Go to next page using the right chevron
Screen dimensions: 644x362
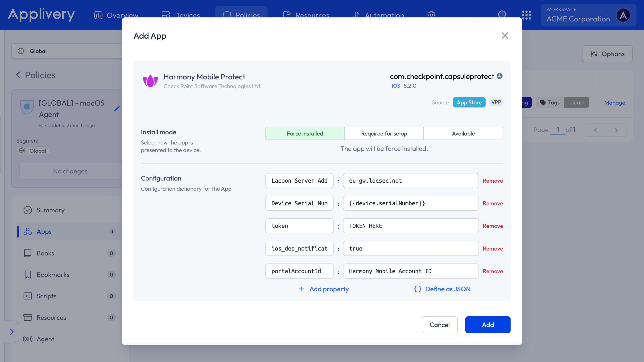pyautogui.click(x=616, y=130)
